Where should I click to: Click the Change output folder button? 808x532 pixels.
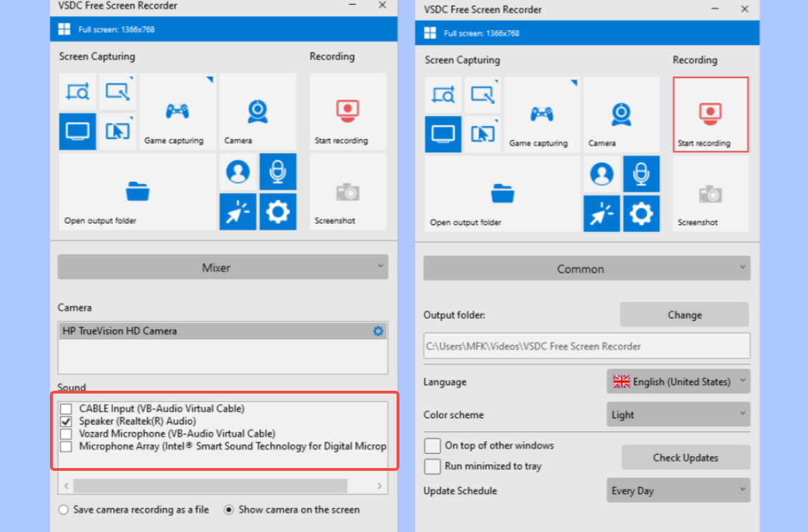tap(684, 314)
